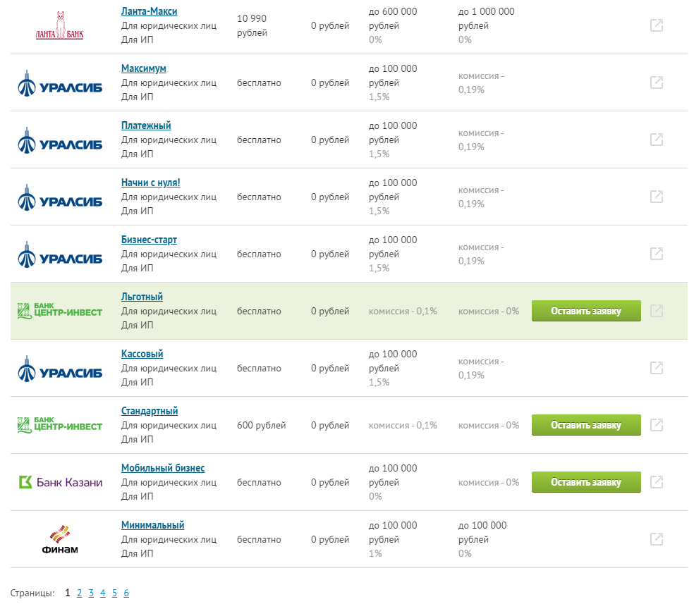This screenshot has height=616, width=694.
Task: Click the Финам logo
Action: [60, 539]
